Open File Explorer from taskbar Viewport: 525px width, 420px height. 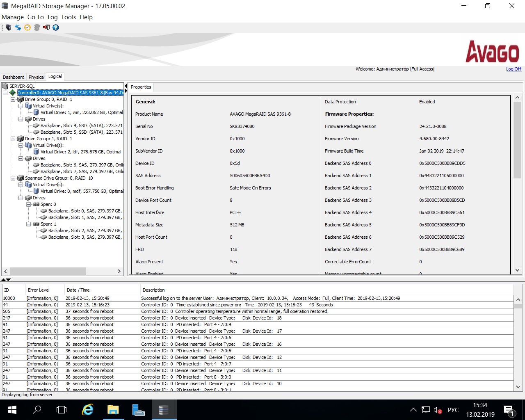coord(113,410)
